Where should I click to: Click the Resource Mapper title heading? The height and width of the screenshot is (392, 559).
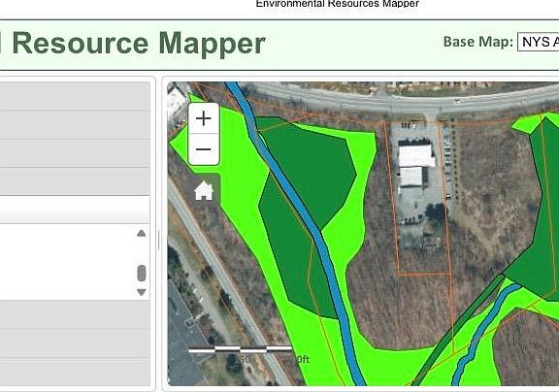[x=139, y=44]
